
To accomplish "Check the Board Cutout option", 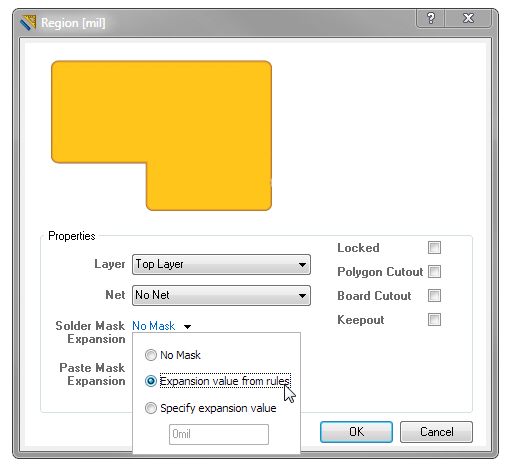I will point(434,296).
